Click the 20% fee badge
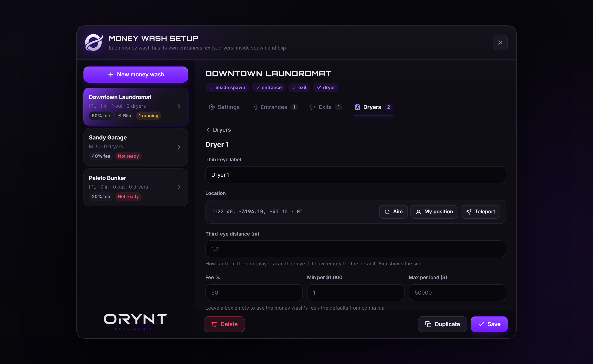593x364 pixels. [x=101, y=197]
